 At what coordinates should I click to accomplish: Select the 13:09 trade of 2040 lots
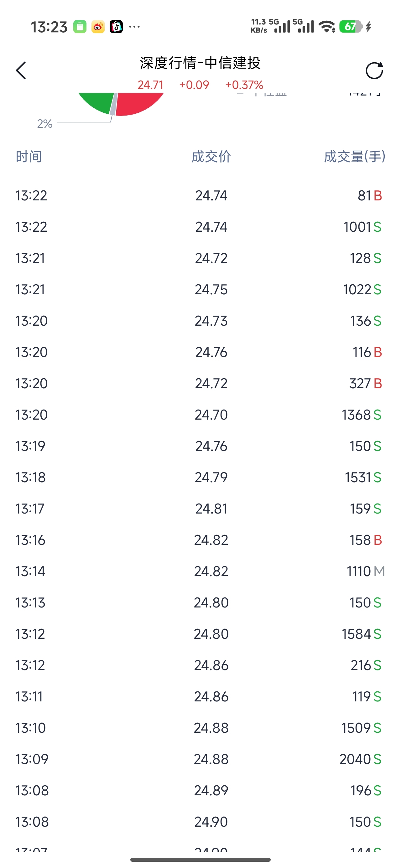[200, 759]
